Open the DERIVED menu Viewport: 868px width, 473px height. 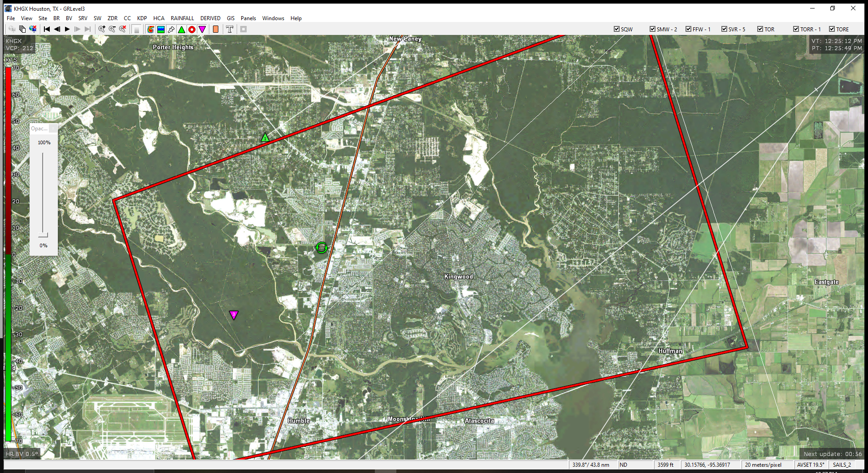(210, 18)
